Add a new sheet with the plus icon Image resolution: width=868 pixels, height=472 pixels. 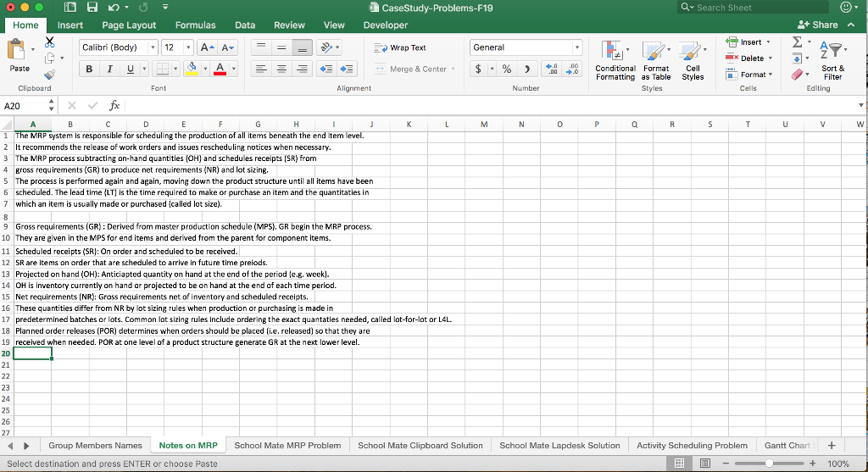click(x=832, y=446)
